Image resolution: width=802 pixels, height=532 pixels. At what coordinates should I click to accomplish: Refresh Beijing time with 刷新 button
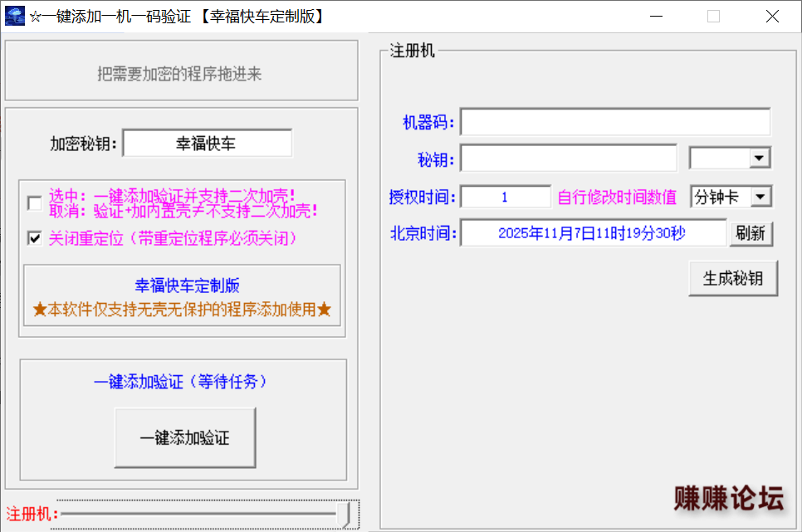point(751,233)
